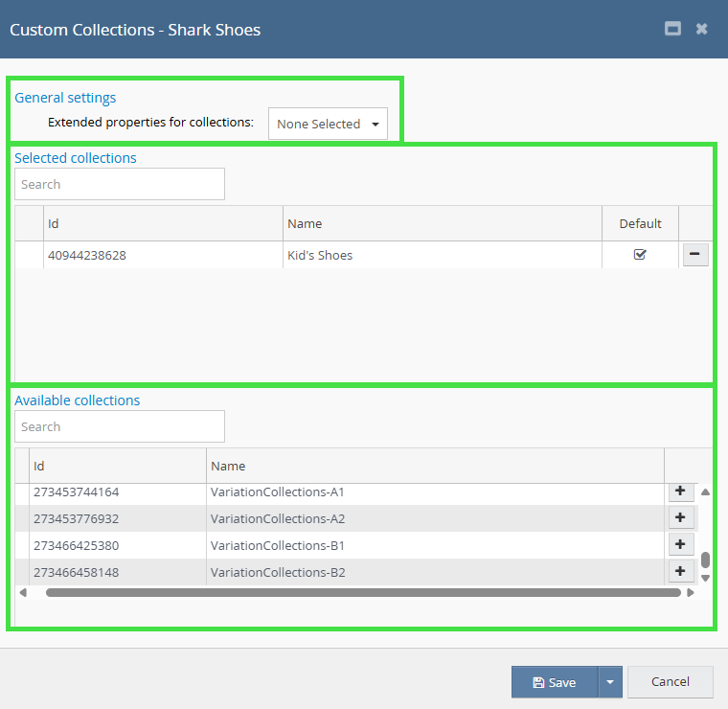Screen dimensions: 728x709
Task: Sort Available collections by Name header
Action: tap(435, 467)
